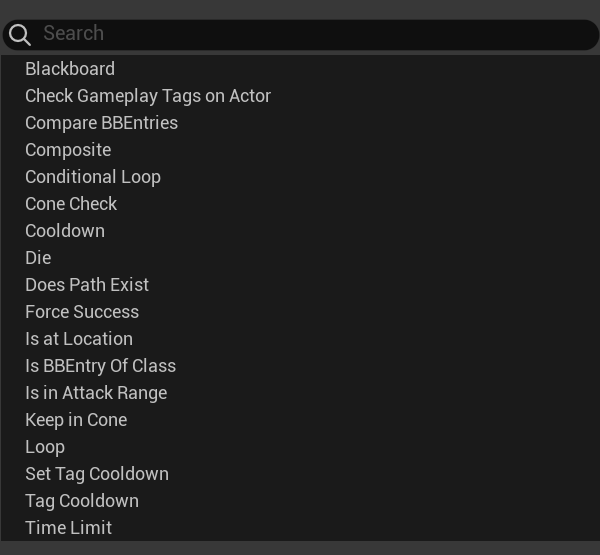Select the Loop decorator entry
Image resolution: width=600 pixels, height=555 pixels.
[x=45, y=447]
